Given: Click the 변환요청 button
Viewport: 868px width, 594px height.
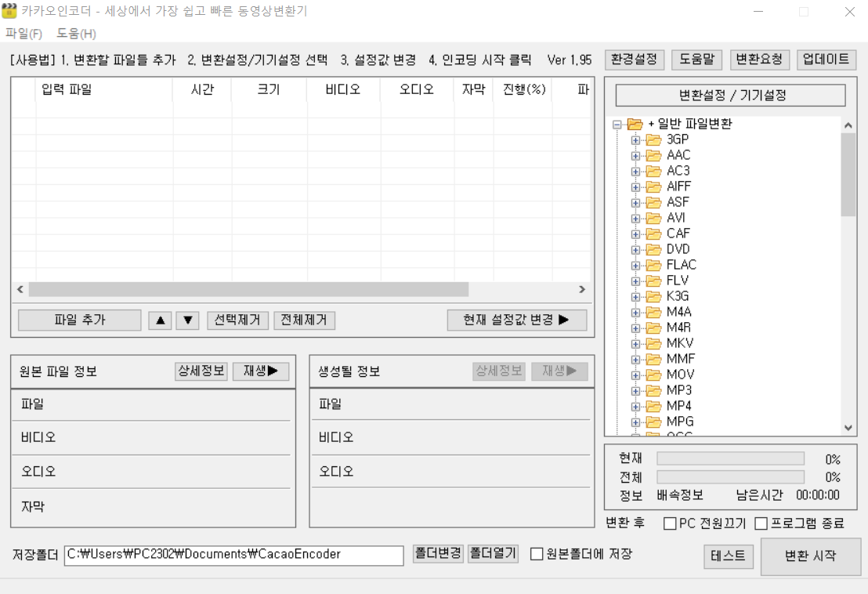Looking at the screenshot, I should 759,60.
